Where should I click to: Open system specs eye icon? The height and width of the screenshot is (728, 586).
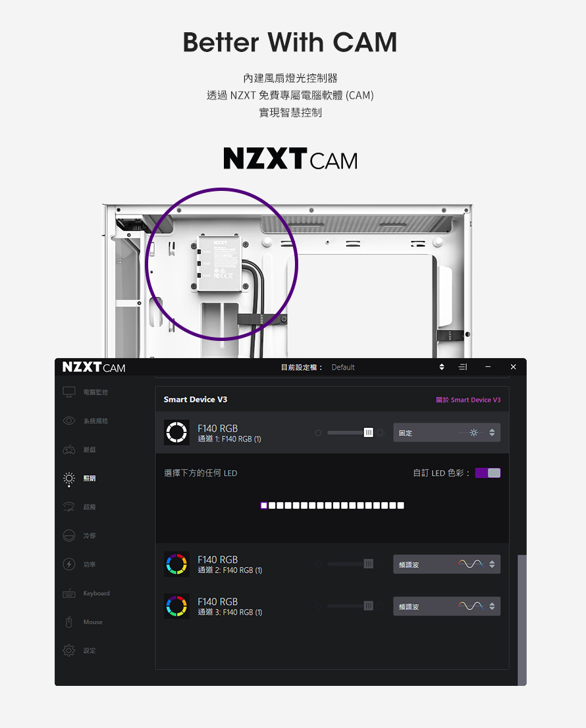tap(68, 421)
